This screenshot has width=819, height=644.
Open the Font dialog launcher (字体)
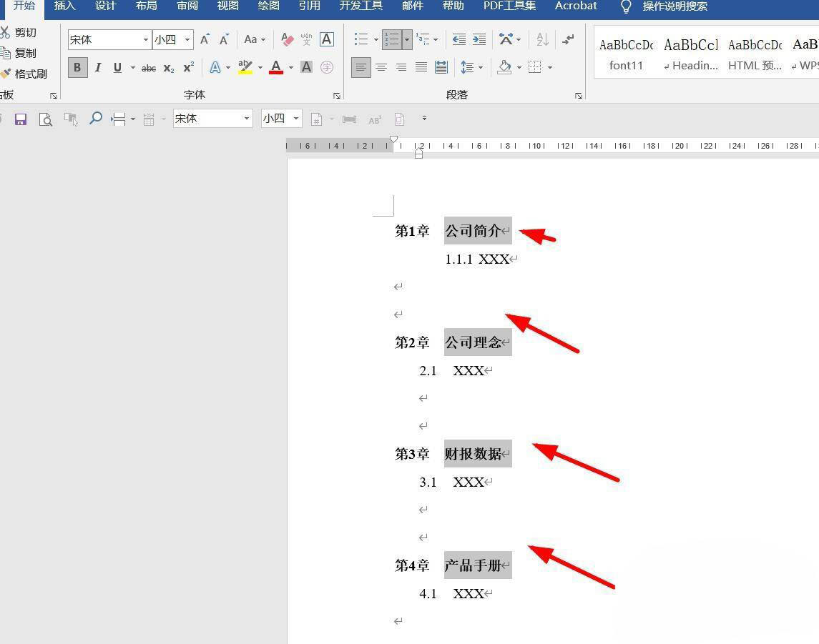[x=337, y=96]
